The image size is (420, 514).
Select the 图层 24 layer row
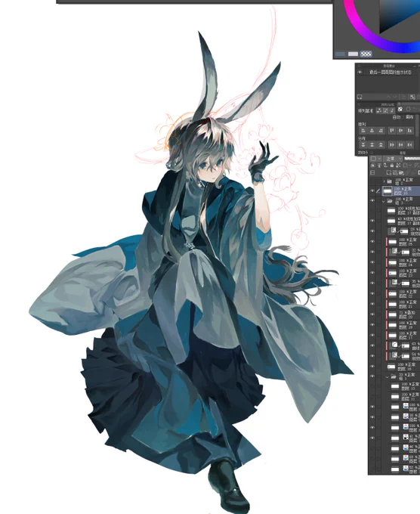click(x=403, y=262)
